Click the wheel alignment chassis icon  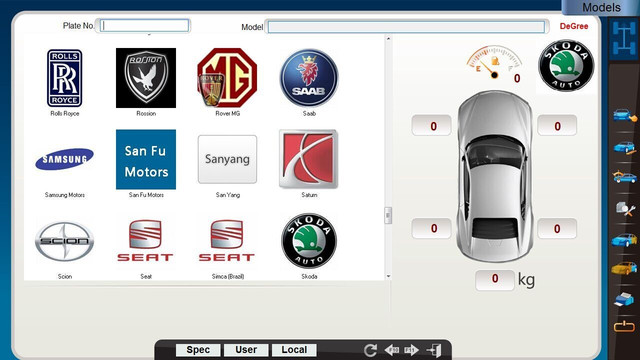pos(624,39)
